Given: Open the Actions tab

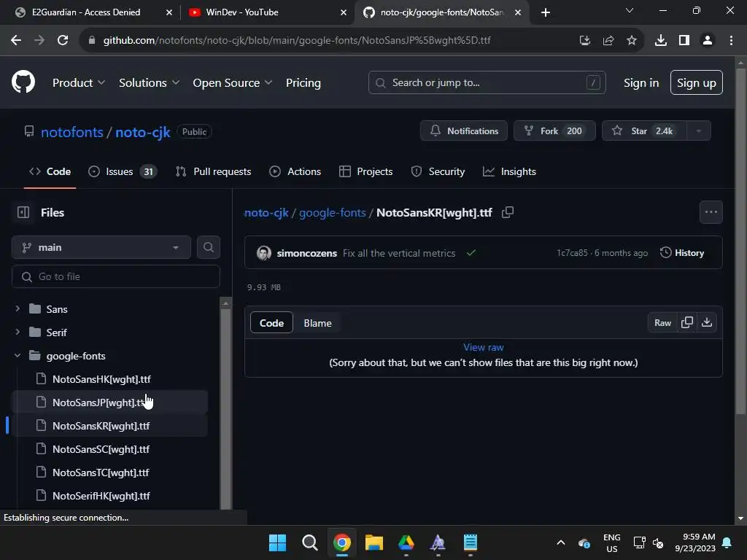Looking at the screenshot, I should click(295, 171).
